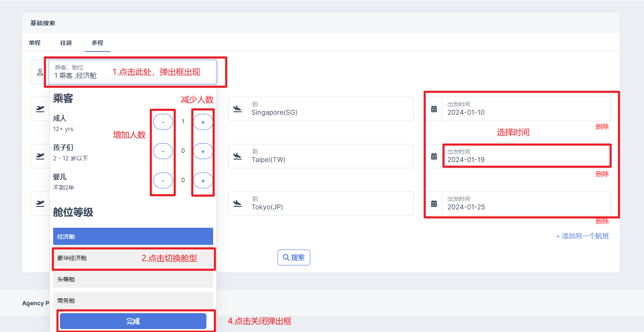This screenshot has height=332, width=644.
Task: Click the landing plane icon for Taipei
Action: click(x=237, y=156)
